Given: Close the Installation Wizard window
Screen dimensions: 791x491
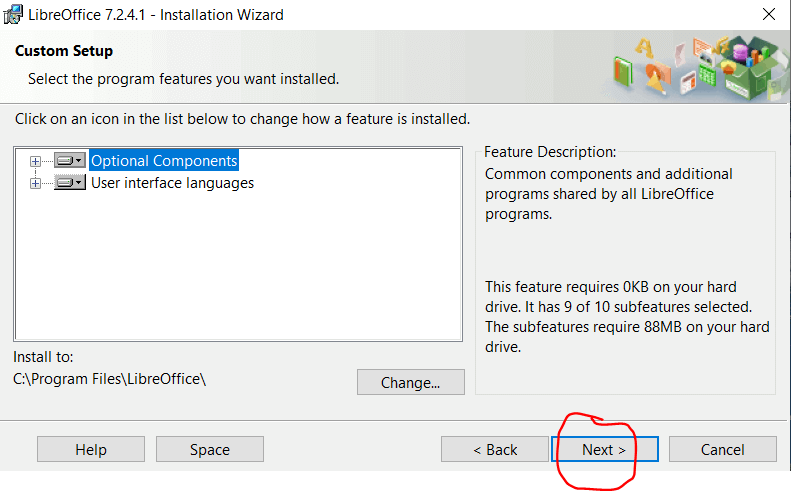Looking at the screenshot, I should 768,15.
